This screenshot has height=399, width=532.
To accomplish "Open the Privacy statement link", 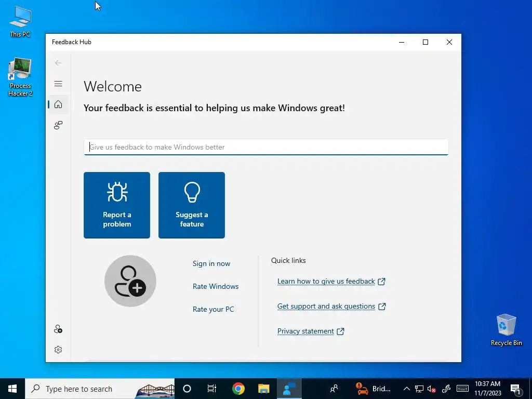I will pyautogui.click(x=311, y=331).
